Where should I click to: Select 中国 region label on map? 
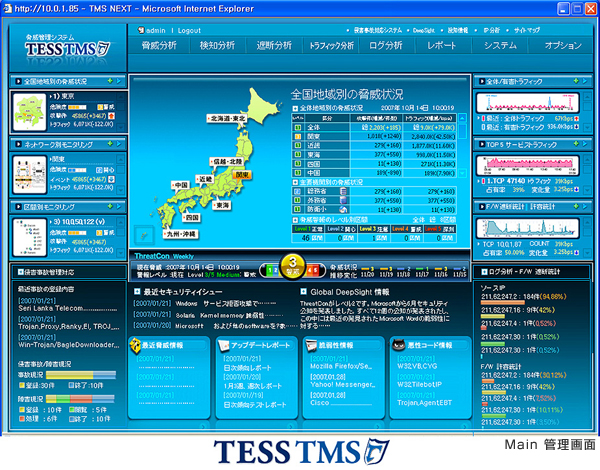click(x=181, y=185)
